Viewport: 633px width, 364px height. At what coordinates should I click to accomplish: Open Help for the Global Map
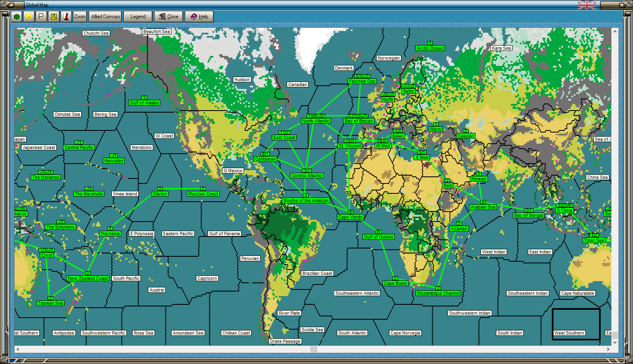[x=199, y=17]
